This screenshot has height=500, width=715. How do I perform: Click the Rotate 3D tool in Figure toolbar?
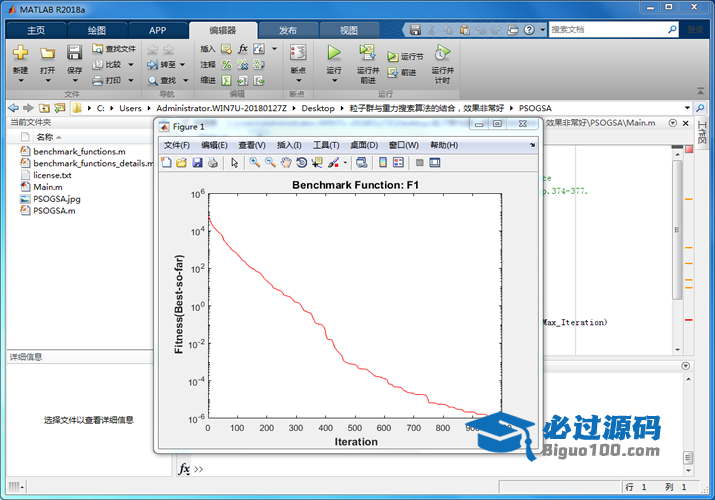click(301, 162)
